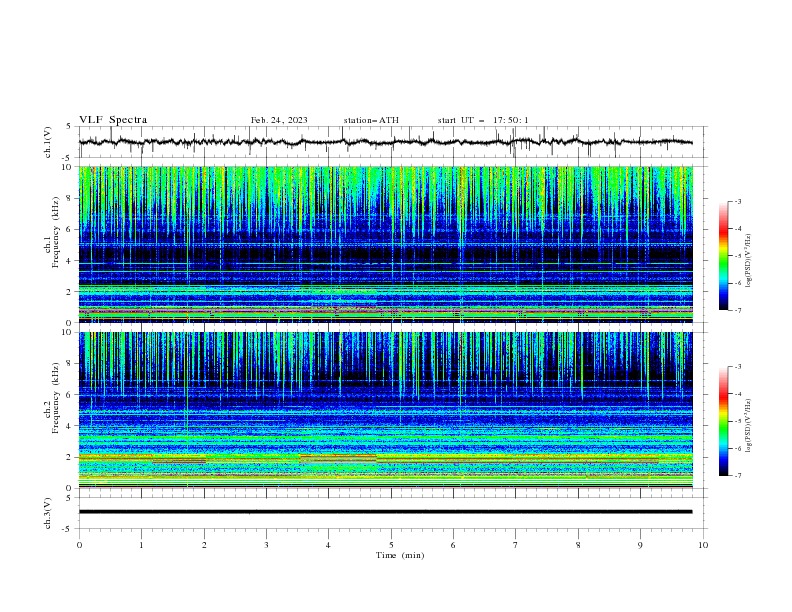
Task: Click the "5" tick on the Time axis
Action: pos(391,545)
